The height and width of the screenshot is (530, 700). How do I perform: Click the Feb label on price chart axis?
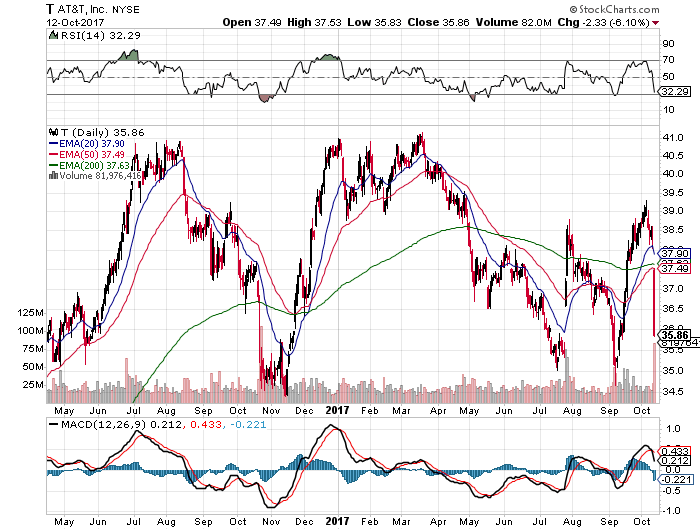coord(370,410)
